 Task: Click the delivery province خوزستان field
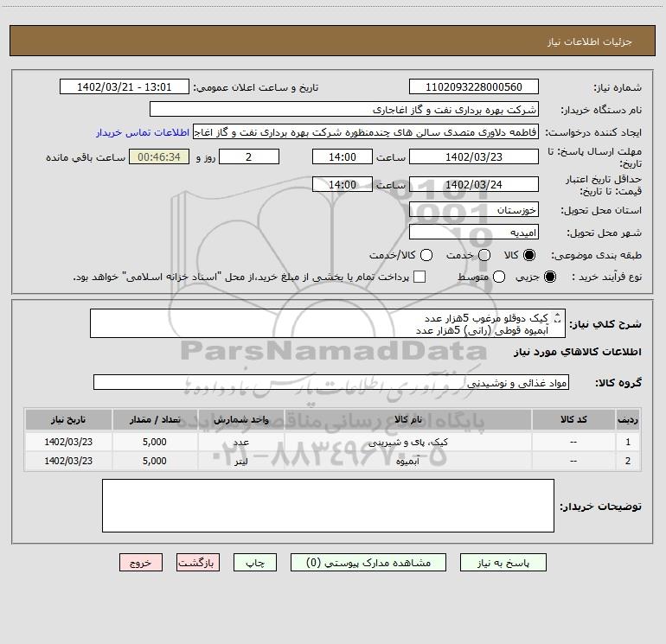(x=474, y=210)
